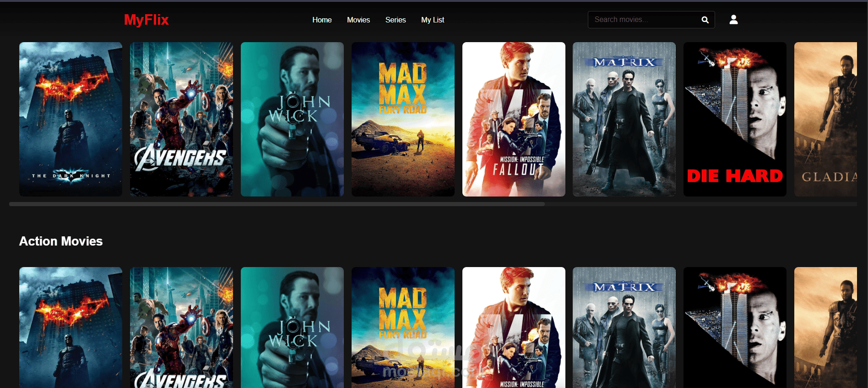Open John Wick poster under Action Movies
868x388 pixels.
click(292, 328)
